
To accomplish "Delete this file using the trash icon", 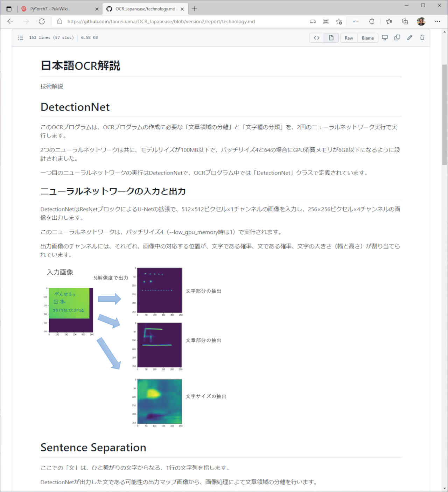I will click(x=422, y=38).
